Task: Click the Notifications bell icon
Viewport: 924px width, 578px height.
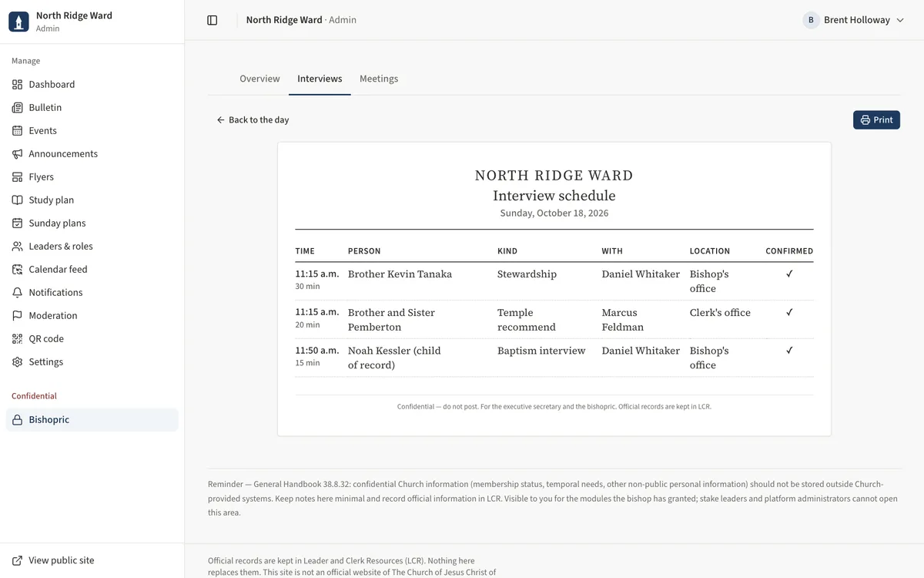Action: [x=17, y=293]
